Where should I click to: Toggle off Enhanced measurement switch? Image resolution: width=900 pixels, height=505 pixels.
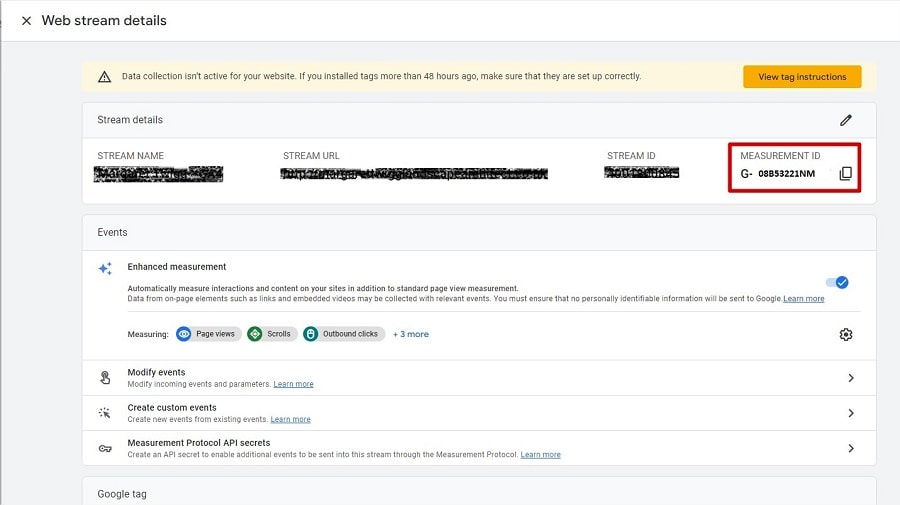tap(837, 282)
